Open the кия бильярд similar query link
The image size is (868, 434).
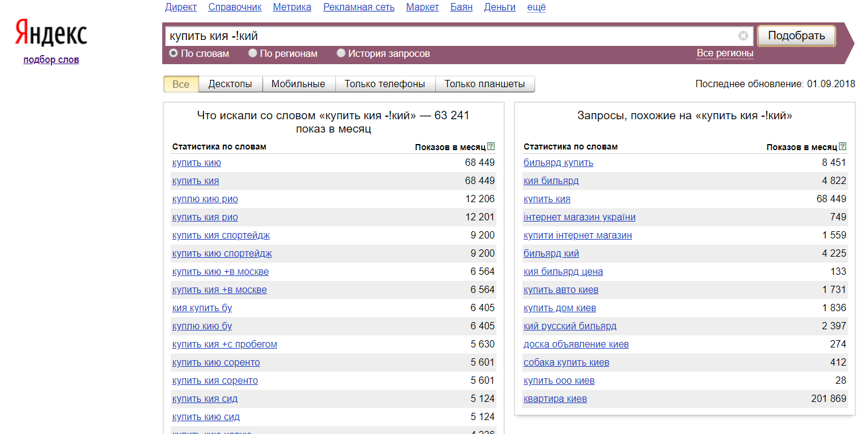[551, 181]
